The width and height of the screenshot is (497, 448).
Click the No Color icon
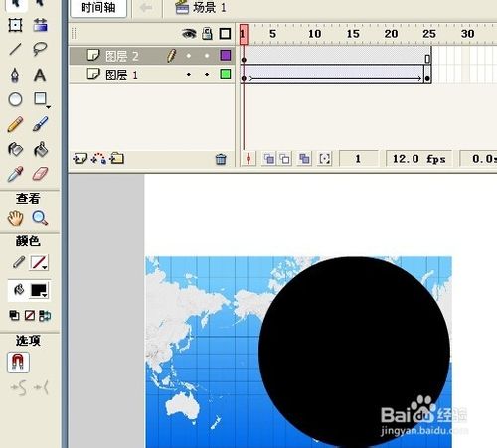point(30,316)
